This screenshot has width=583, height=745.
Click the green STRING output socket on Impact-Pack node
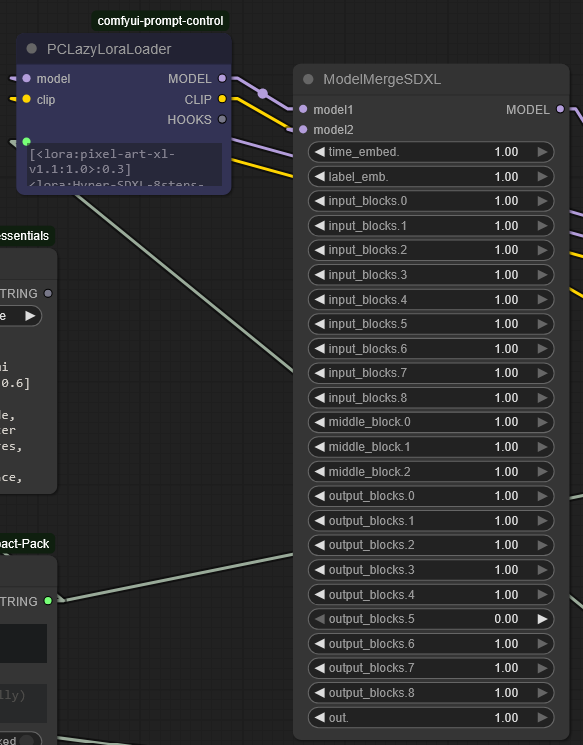(48, 601)
